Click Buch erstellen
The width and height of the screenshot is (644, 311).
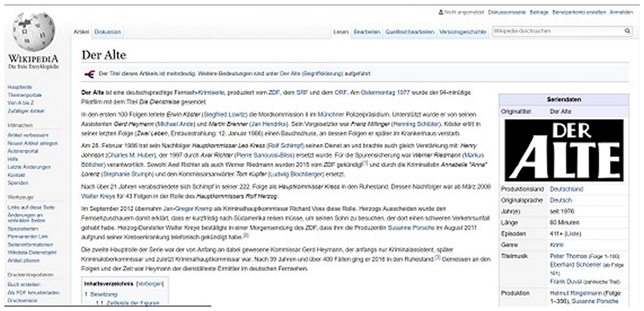24,284
